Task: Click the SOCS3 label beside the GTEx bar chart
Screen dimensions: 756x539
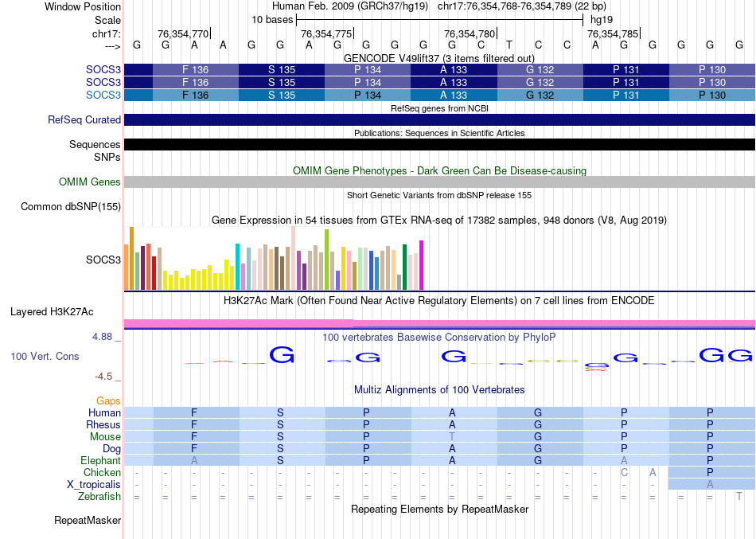Action: coord(103,260)
